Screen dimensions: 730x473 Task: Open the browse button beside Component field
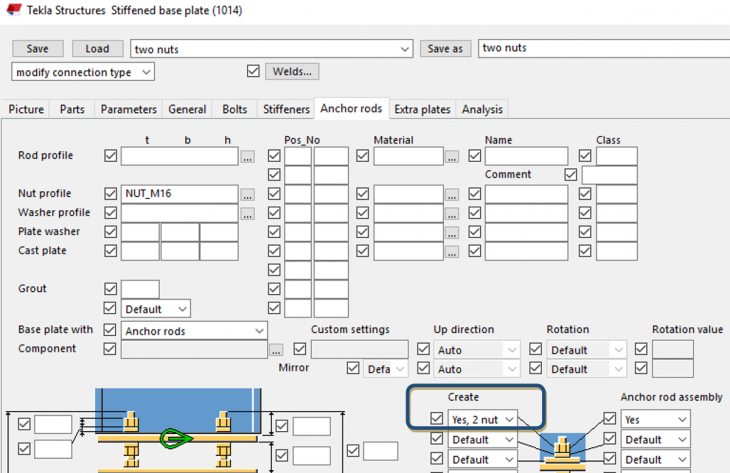[276, 350]
